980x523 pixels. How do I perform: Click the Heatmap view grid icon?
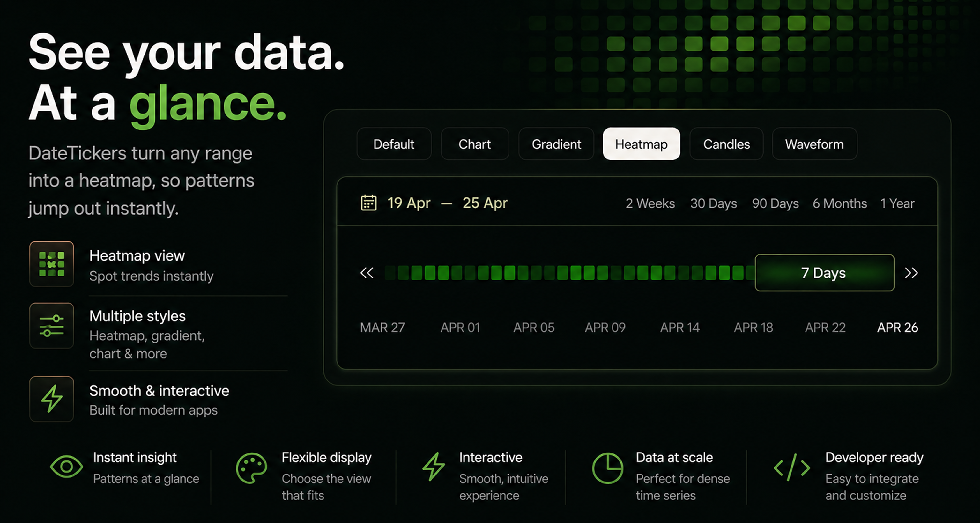[52, 264]
